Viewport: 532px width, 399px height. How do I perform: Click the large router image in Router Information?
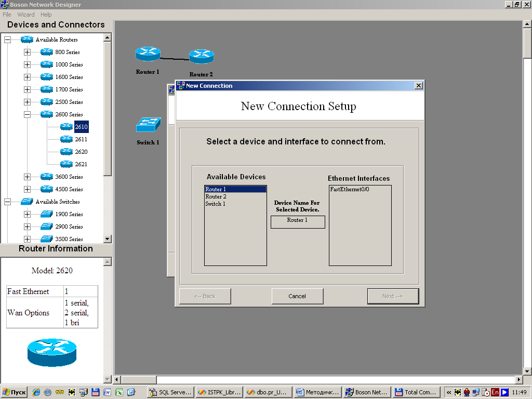[52, 353]
